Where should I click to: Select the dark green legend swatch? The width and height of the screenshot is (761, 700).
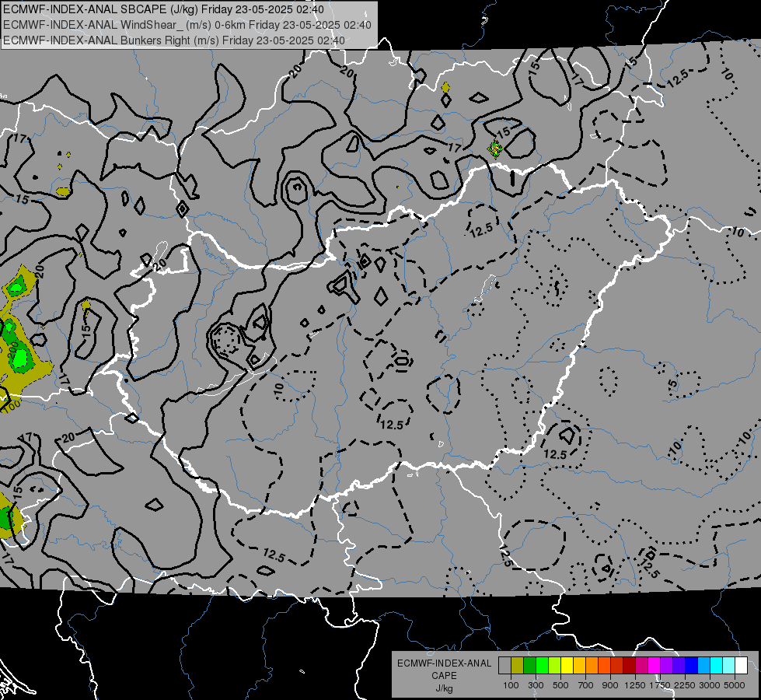click(x=529, y=665)
